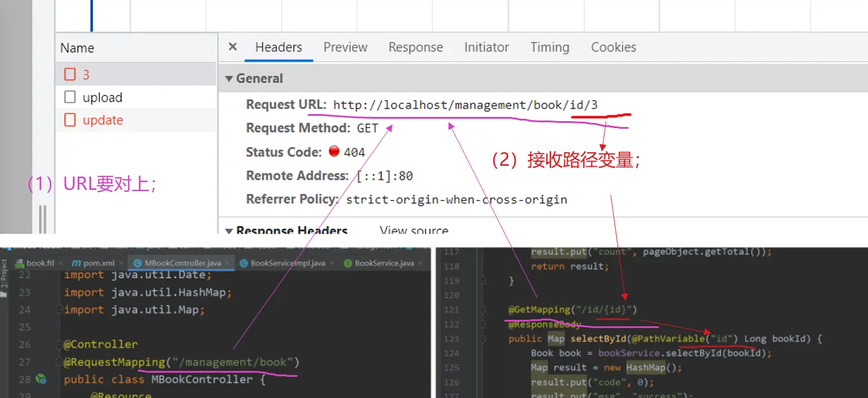868x398 pixels.
Task: Click "return result;" on line 118
Action: click(x=570, y=266)
